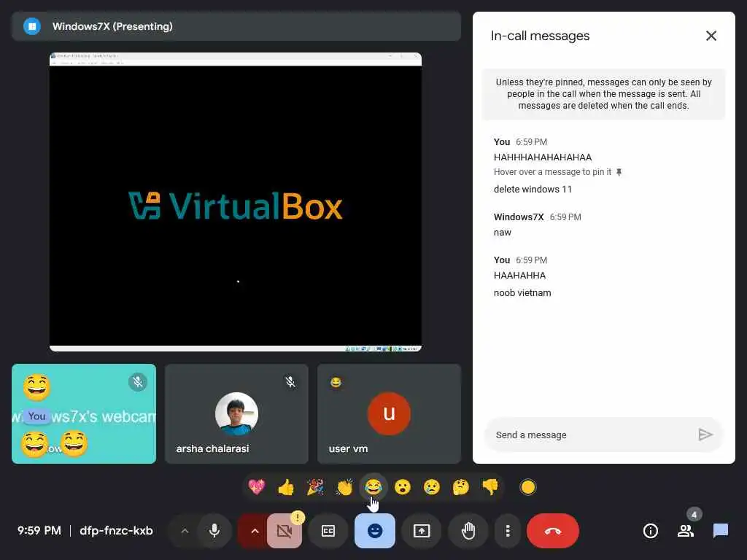This screenshot has height=560, width=747.
Task: Click the pin icon in hover hint
Action: point(619,172)
